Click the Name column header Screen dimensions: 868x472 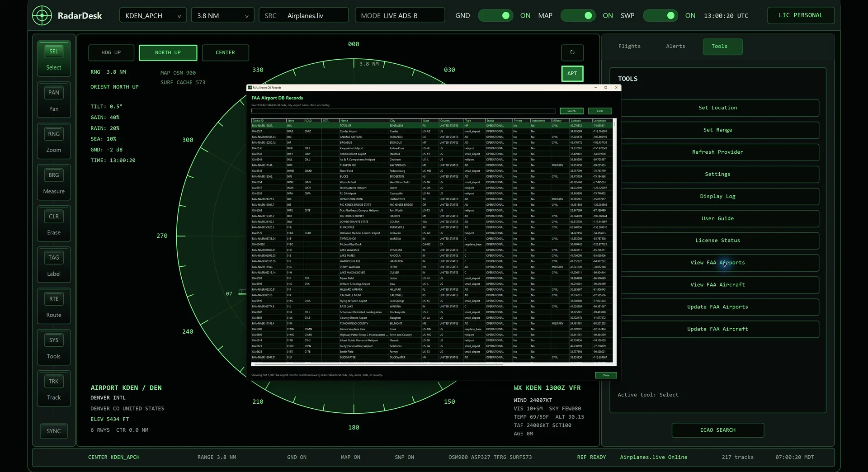[364, 121]
